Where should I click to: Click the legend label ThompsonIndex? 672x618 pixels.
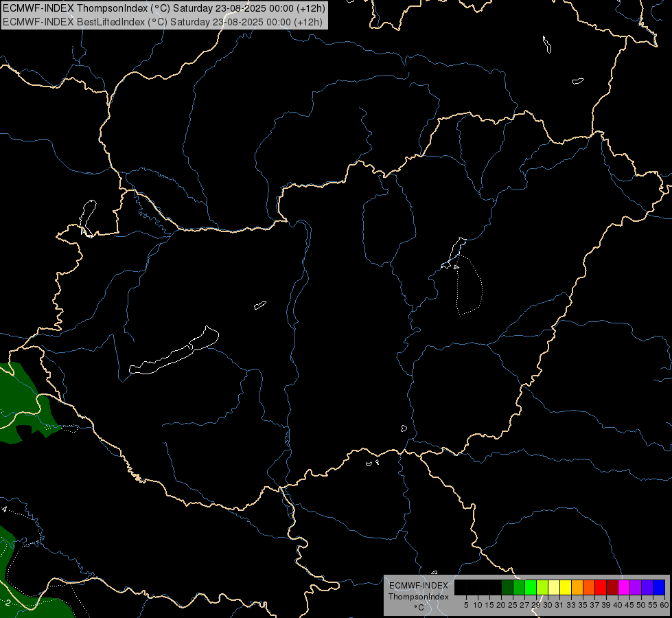tap(419, 597)
